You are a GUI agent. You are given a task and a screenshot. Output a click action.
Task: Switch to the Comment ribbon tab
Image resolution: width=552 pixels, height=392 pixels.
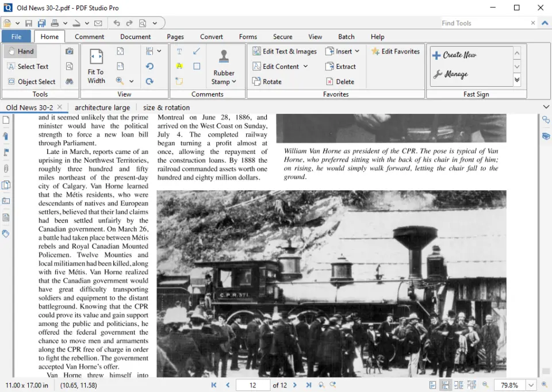pyautogui.click(x=89, y=36)
